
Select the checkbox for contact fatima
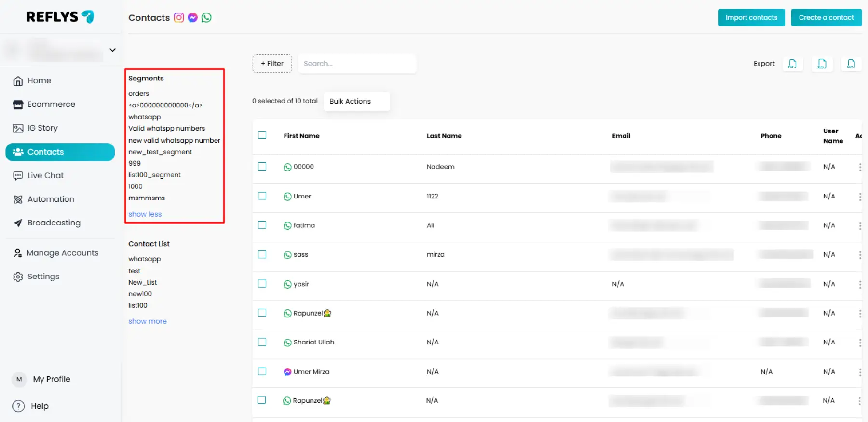(262, 225)
